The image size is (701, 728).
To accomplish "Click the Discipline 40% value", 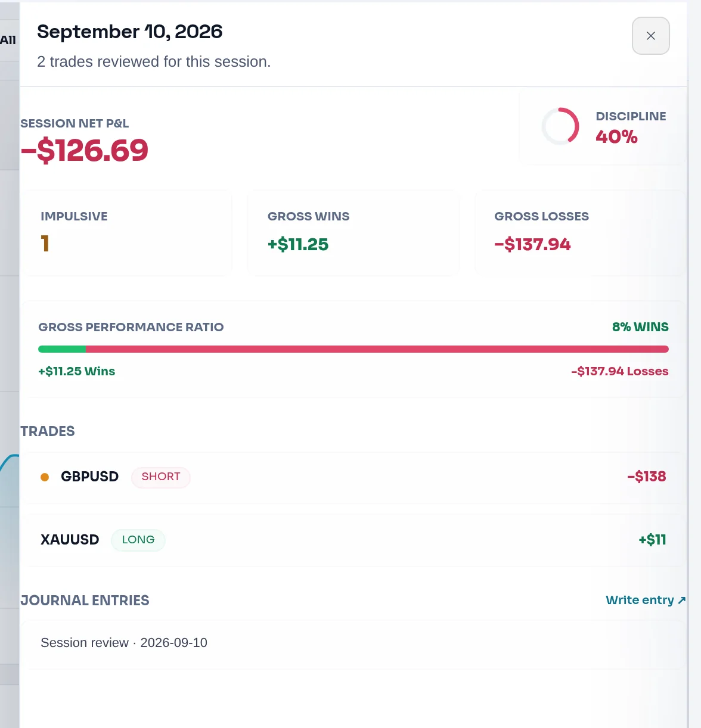I will [616, 137].
